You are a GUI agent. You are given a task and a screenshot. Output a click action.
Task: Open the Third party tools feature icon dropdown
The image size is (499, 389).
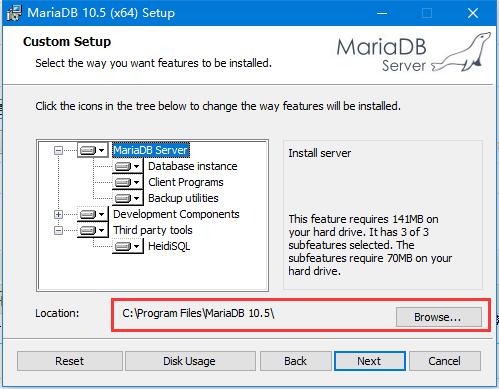(x=93, y=230)
